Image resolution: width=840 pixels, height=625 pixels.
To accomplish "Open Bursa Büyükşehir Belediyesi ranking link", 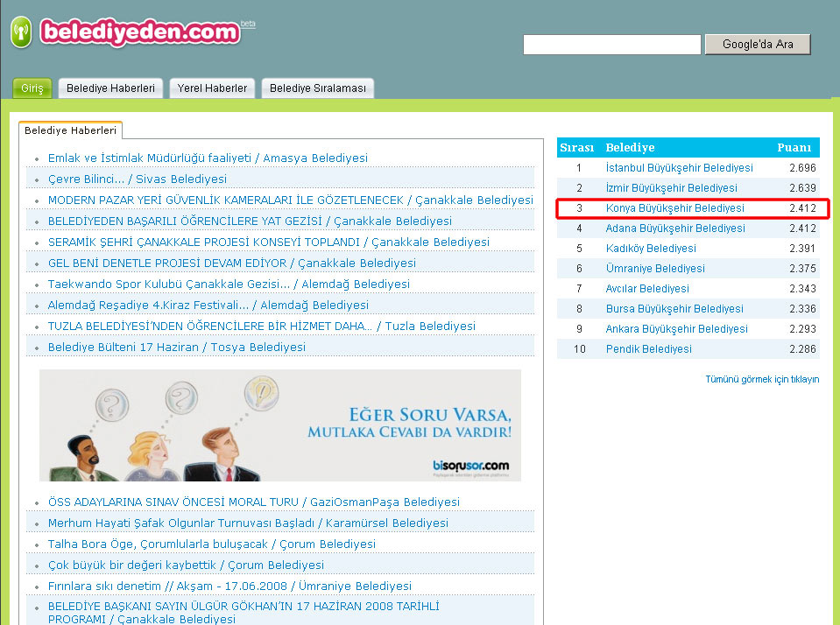I will click(x=674, y=308).
